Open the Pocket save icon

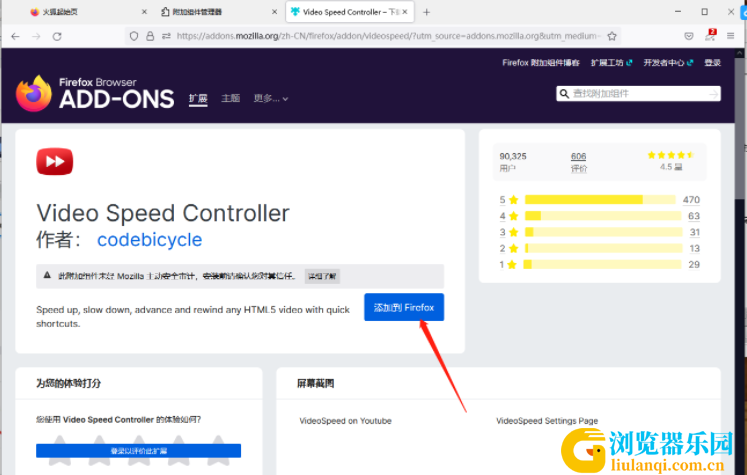click(689, 36)
